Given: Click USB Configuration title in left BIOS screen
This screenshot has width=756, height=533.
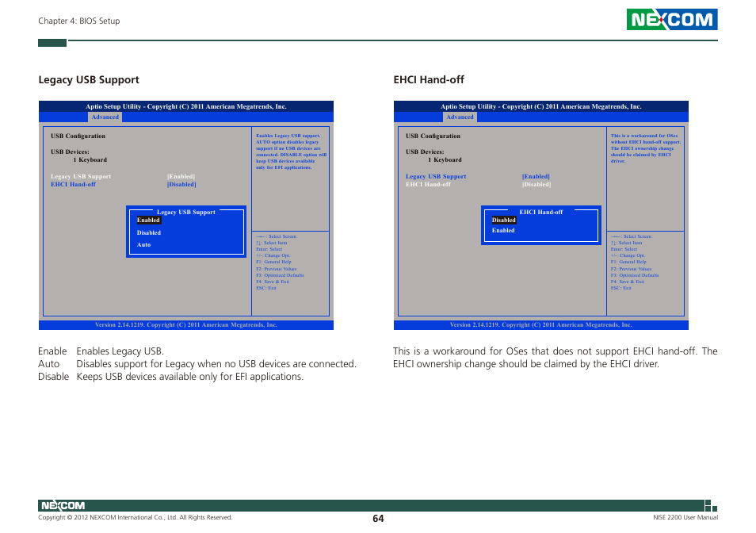Looking at the screenshot, I should click(78, 136).
